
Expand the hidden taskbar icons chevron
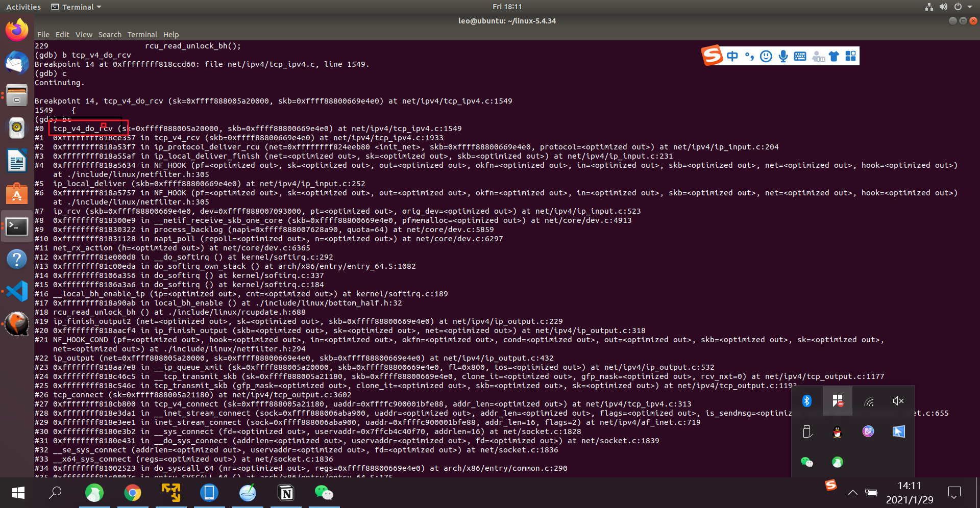coord(852,493)
